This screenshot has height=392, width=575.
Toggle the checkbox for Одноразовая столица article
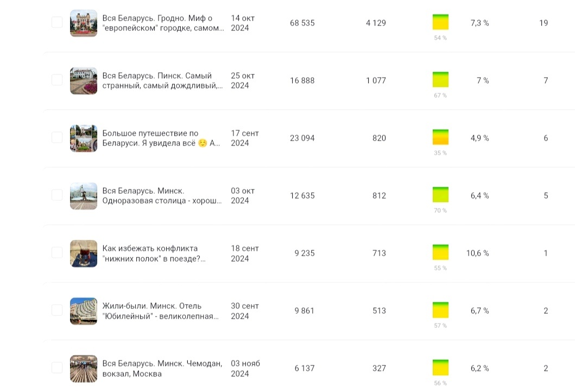(x=57, y=195)
